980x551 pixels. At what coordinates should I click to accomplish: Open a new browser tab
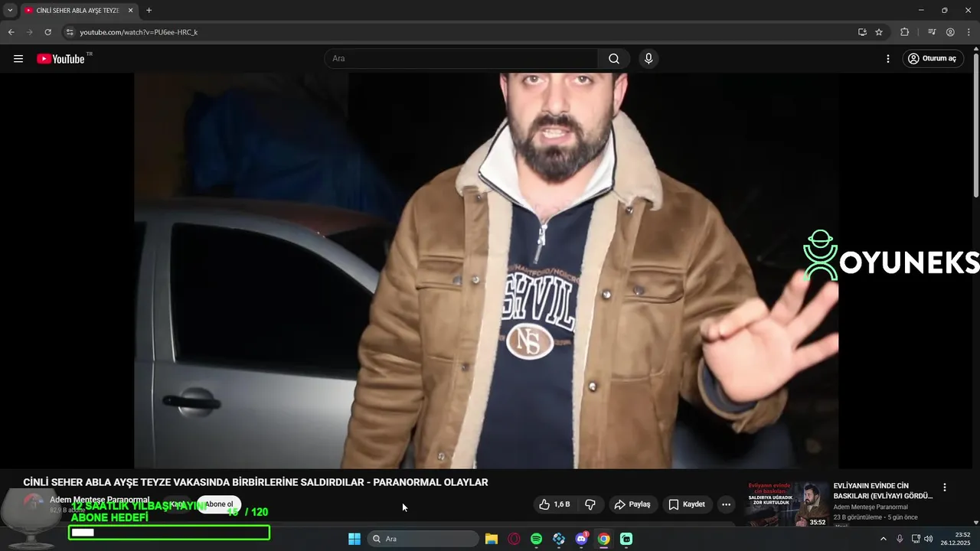pyautogui.click(x=149, y=11)
